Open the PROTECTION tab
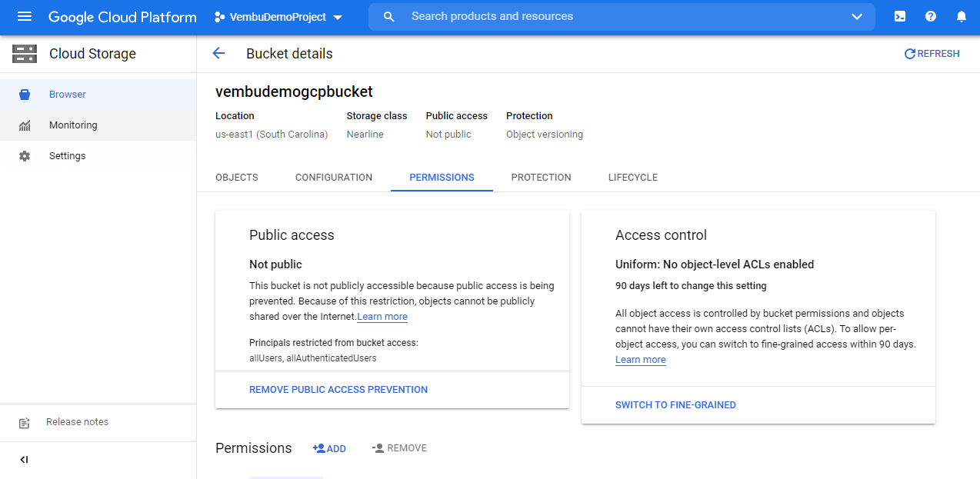 click(541, 178)
